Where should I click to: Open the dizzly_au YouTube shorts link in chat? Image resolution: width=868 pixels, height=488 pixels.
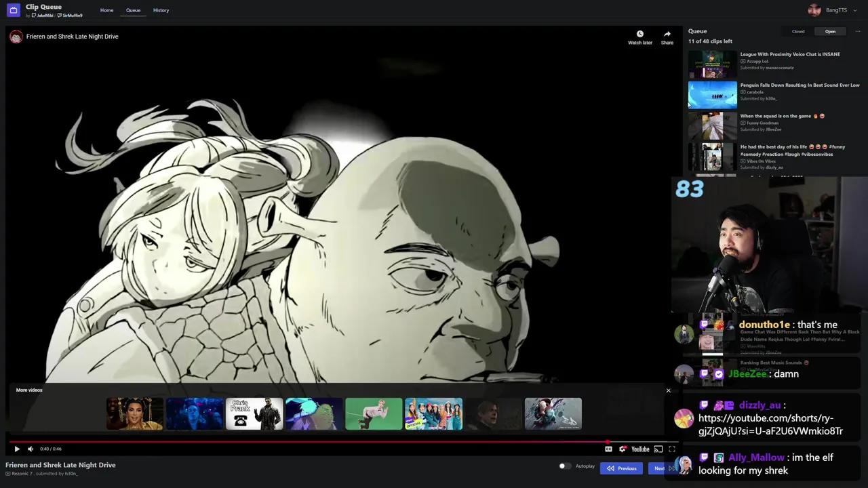pos(770,425)
